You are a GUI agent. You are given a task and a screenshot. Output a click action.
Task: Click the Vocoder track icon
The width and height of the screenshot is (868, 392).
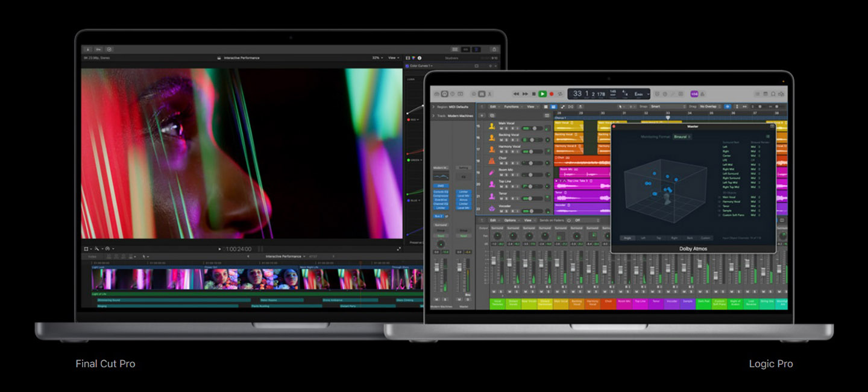[x=492, y=207]
